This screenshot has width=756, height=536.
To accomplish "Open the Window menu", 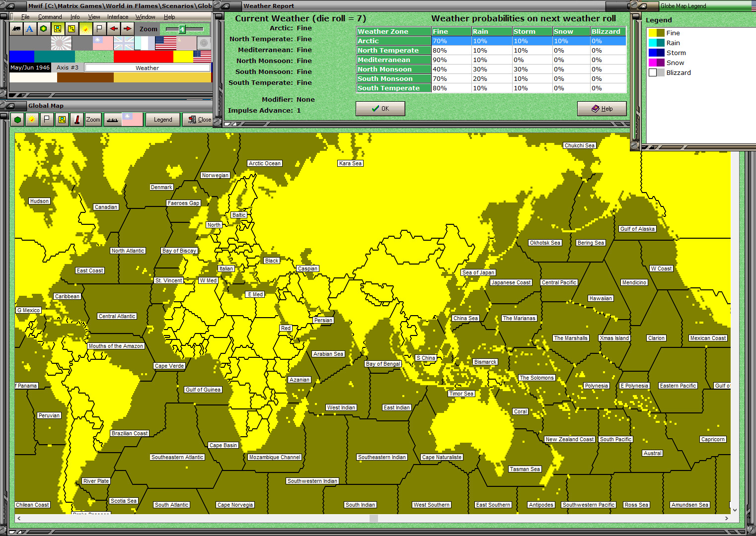I will pyautogui.click(x=146, y=17).
